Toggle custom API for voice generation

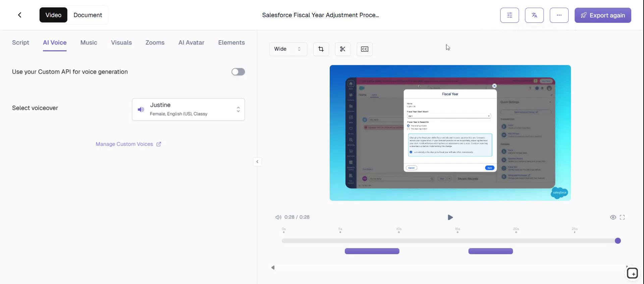coord(238,72)
